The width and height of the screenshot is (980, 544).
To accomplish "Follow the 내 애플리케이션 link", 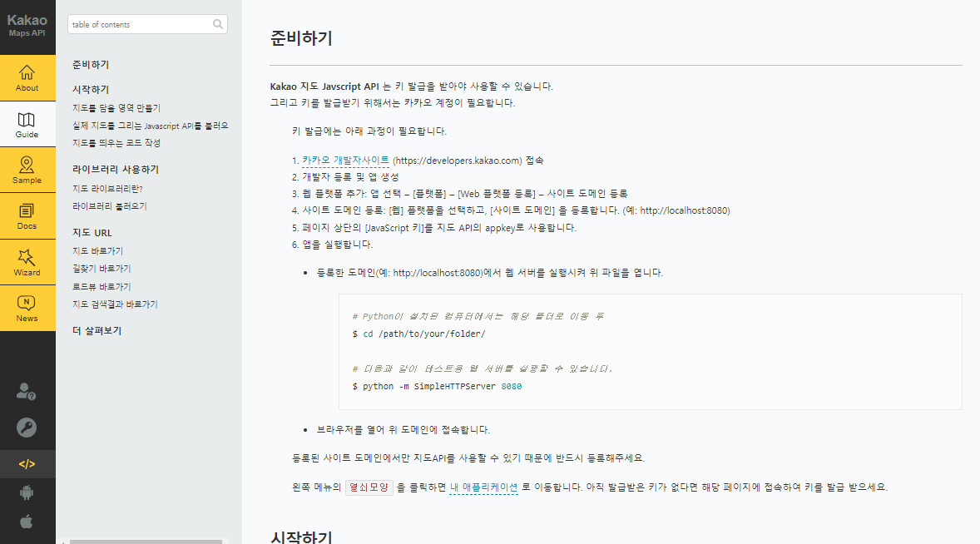I will 483,487.
